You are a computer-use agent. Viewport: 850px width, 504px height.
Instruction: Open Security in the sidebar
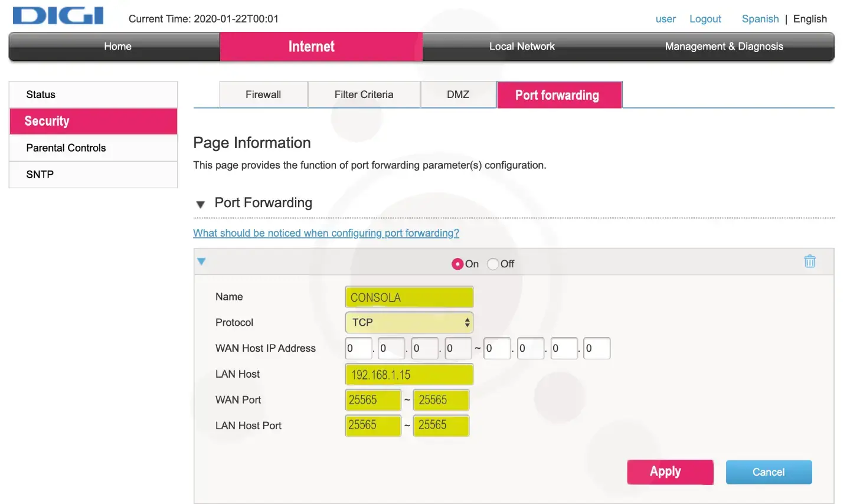pos(93,121)
